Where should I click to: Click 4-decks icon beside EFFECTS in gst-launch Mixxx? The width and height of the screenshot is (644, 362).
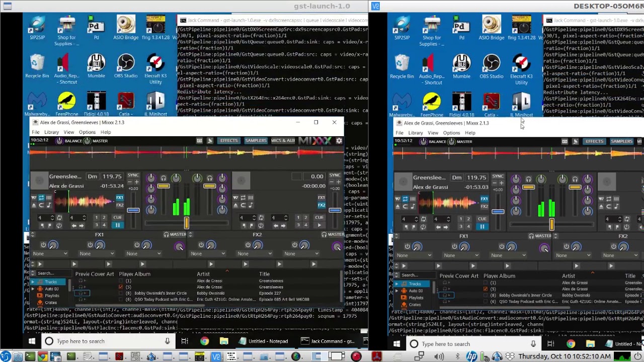tap(210, 141)
